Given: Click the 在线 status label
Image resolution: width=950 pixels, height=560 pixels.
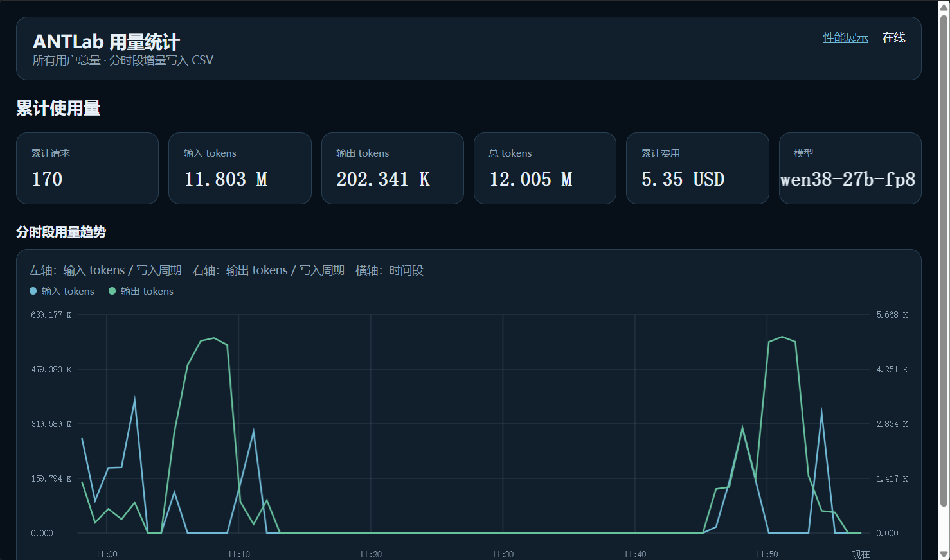Looking at the screenshot, I should [x=893, y=38].
